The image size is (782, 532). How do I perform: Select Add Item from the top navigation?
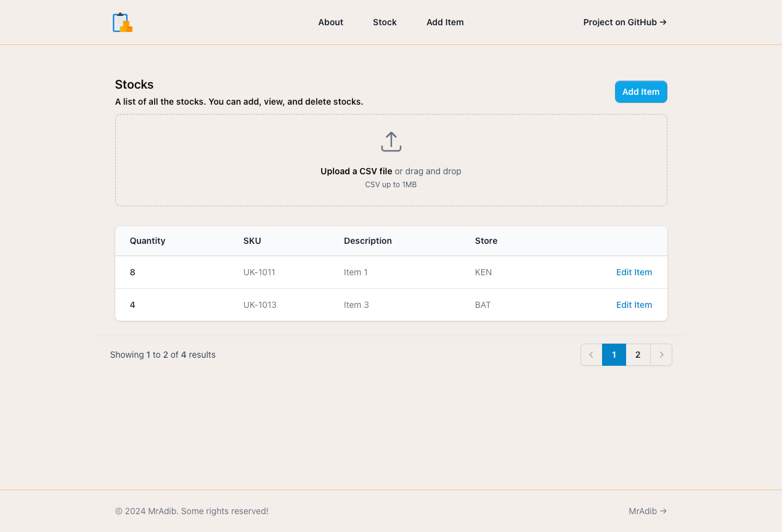(445, 22)
